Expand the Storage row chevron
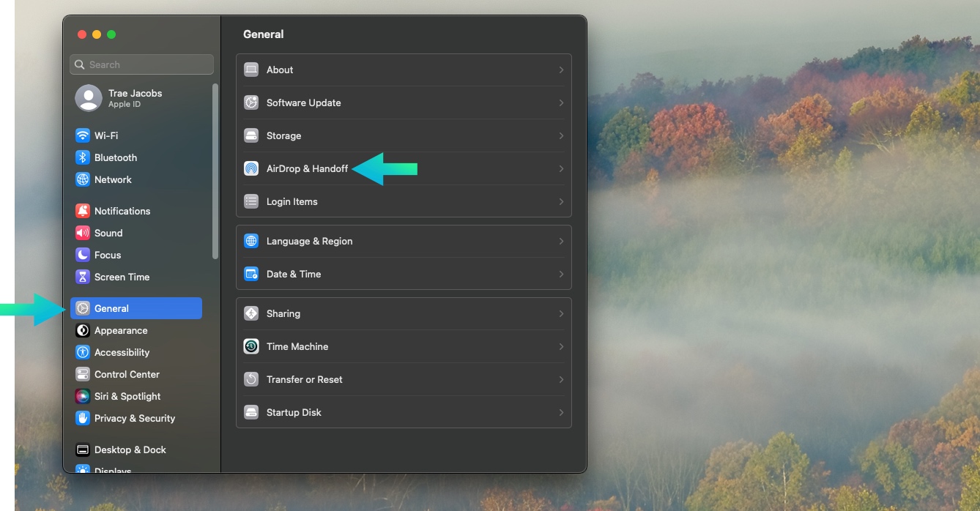Image resolution: width=980 pixels, height=511 pixels. pos(561,135)
